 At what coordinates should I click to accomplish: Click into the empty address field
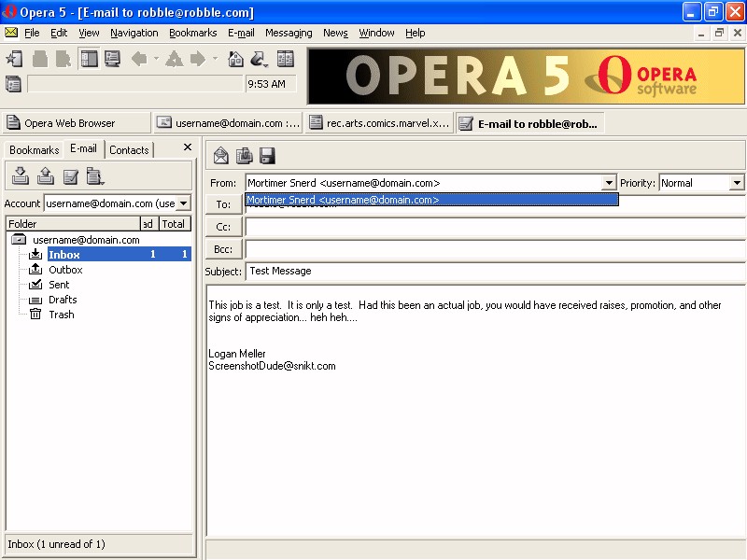tap(135, 84)
